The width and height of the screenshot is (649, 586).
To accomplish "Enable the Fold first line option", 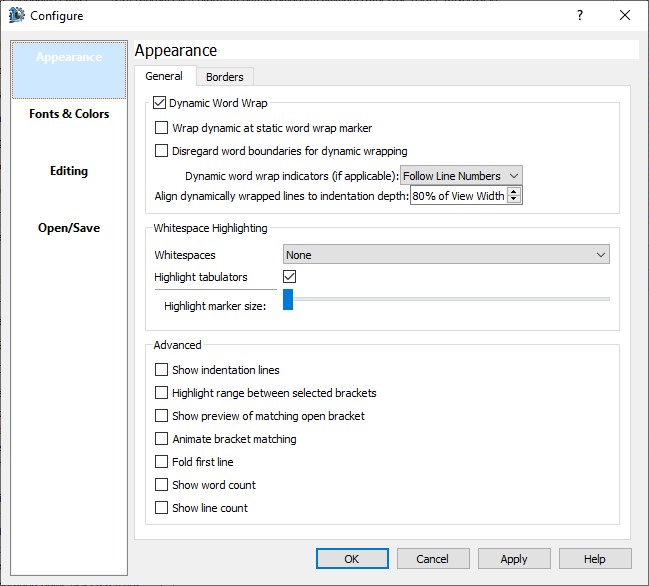I will 161,461.
